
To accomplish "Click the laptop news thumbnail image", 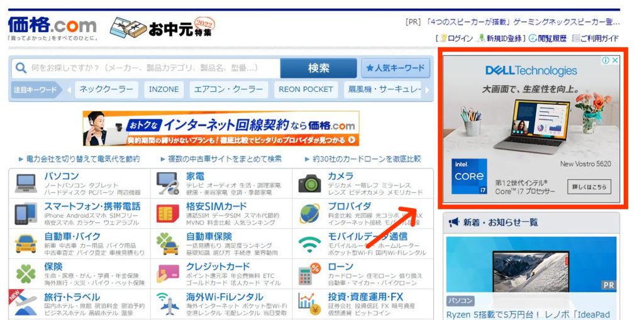I will pos(531,265).
